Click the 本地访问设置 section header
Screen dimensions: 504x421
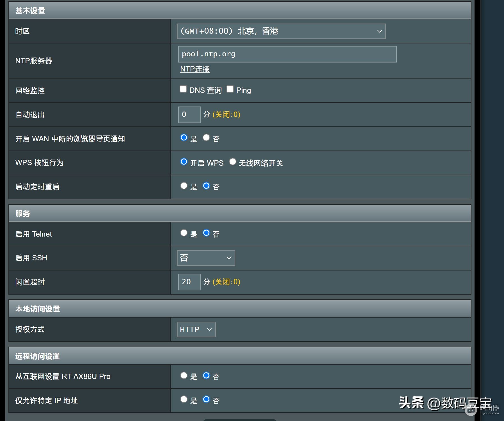(240, 309)
